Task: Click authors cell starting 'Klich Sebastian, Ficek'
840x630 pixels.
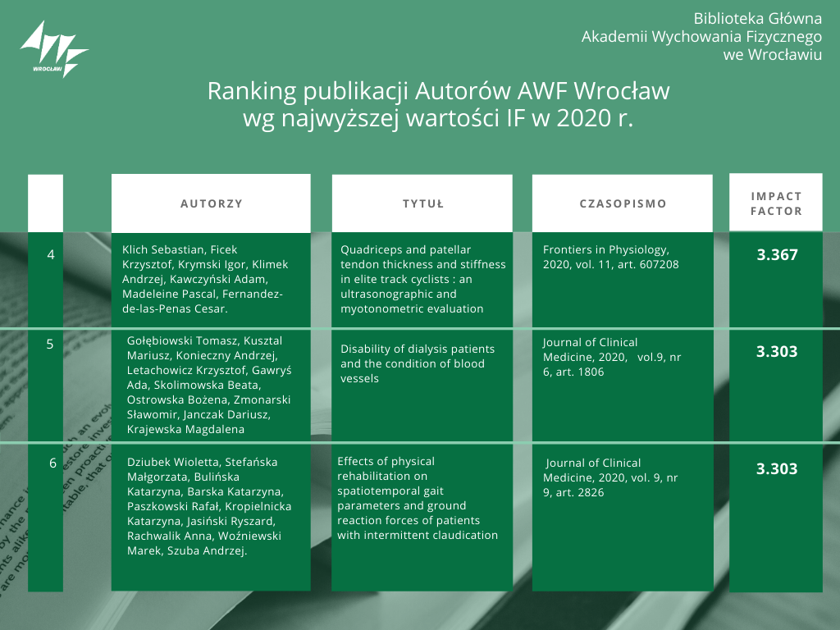Action: [x=211, y=280]
